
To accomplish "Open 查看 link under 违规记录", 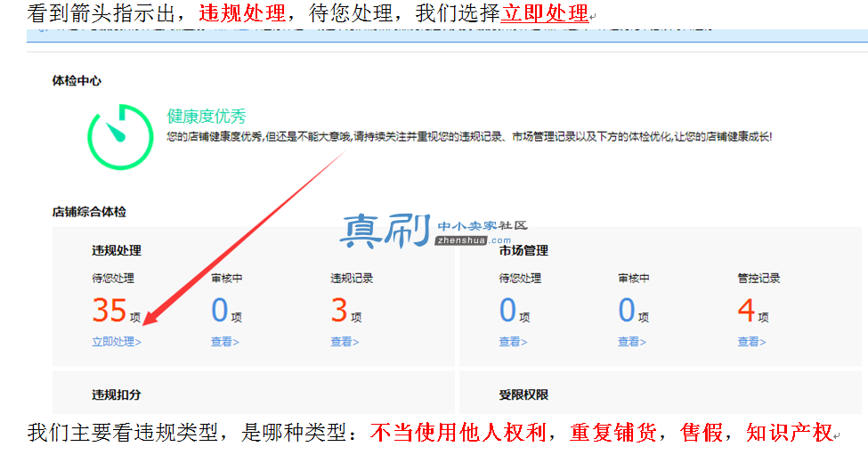I will [x=345, y=342].
